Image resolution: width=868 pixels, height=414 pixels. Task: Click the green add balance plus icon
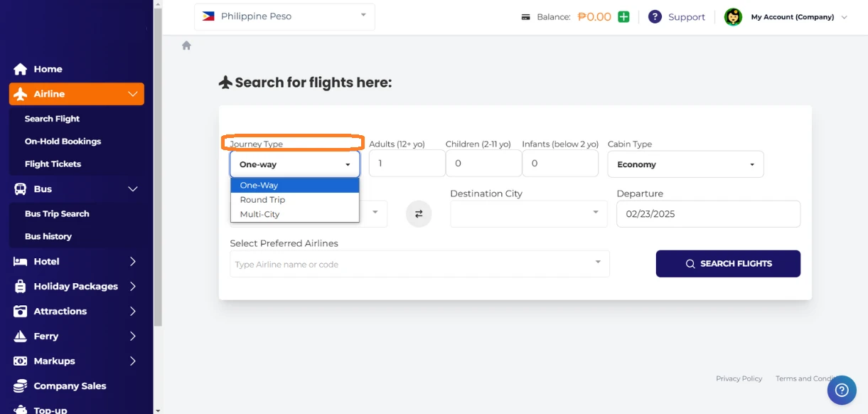pos(623,17)
